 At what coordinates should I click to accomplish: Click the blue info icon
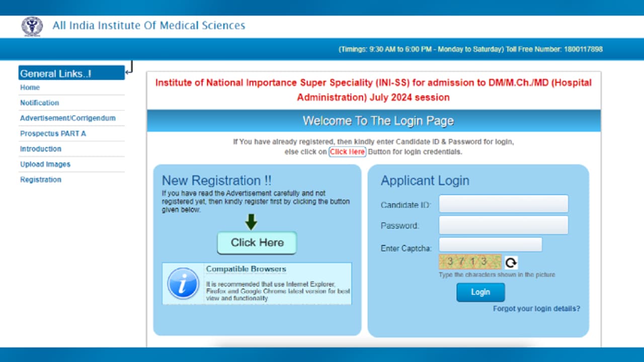183,284
